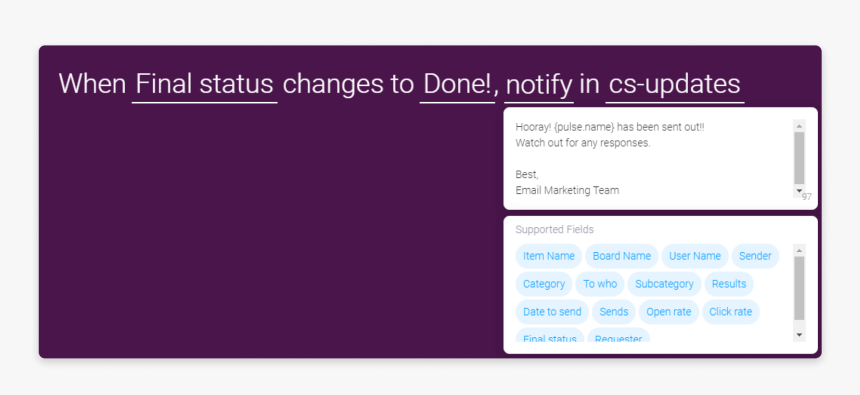This screenshot has width=860, height=395.
Task: Add the Subcategory field tag
Action: click(664, 284)
